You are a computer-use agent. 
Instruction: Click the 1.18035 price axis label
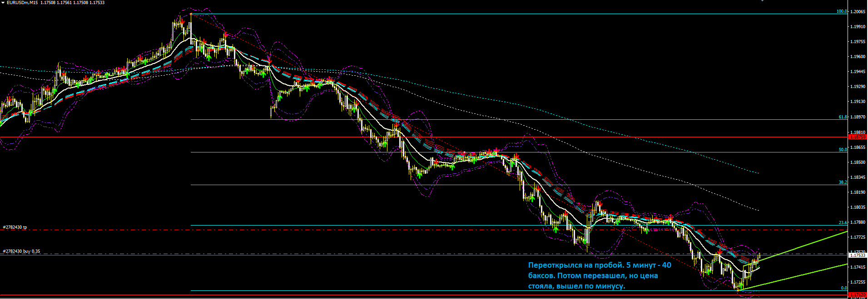pos(858,207)
